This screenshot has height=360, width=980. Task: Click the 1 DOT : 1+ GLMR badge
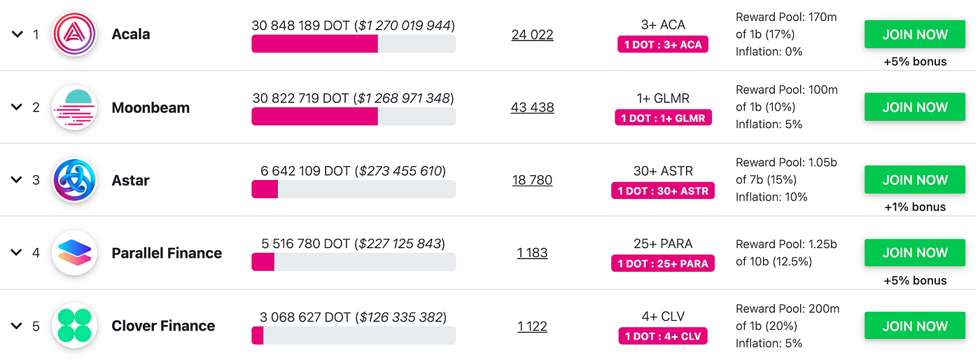(662, 118)
